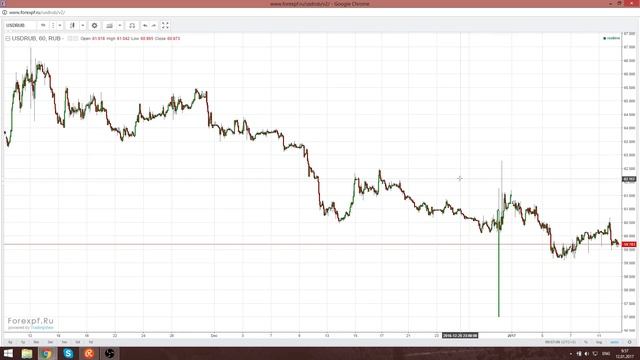Show hidden system tray icons arrow
Image resolution: width=640 pixels, height=360 pixels.
point(571,353)
